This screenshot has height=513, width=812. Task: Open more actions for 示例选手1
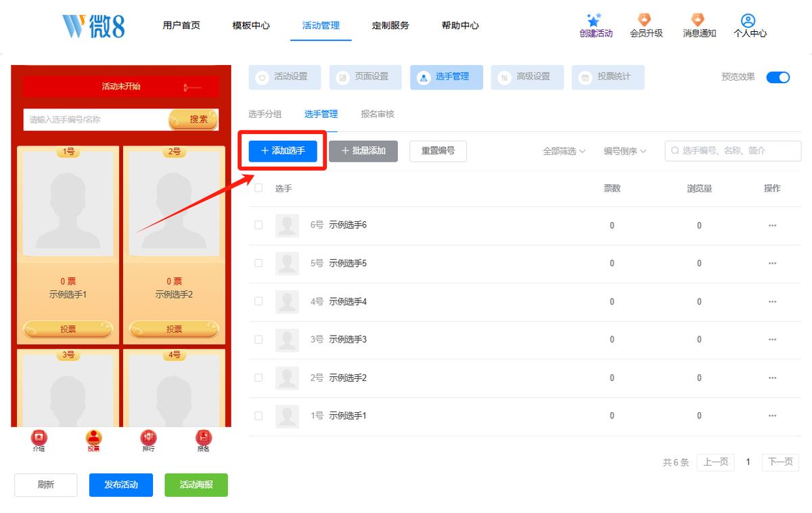[x=772, y=416]
